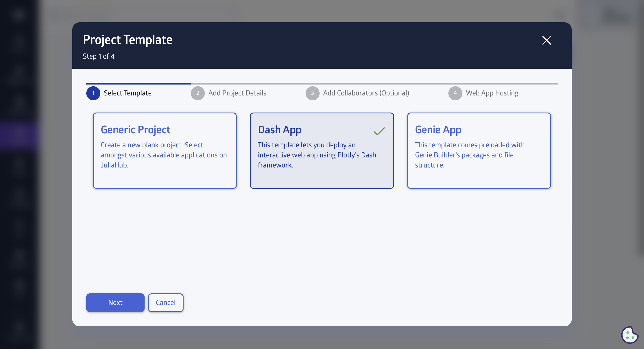This screenshot has width=644, height=349.
Task: Go to step 1 Select Template
Action: [119, 93]
